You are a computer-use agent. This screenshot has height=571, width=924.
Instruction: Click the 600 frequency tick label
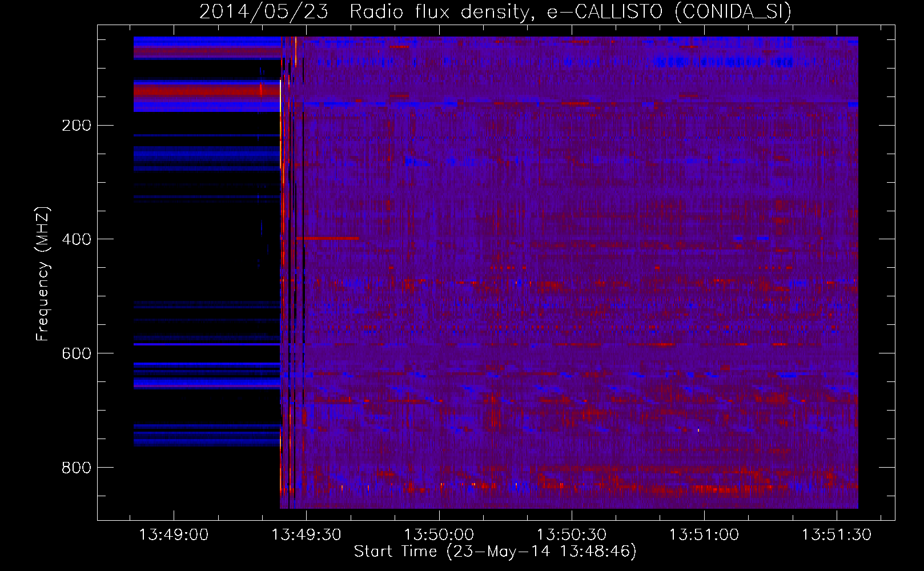[x=77, y=353]
